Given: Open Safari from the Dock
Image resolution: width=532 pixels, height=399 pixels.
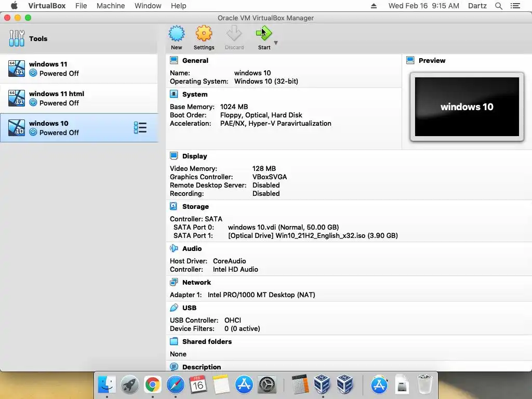Looking at the screenshot, I should tap(176, 384).
